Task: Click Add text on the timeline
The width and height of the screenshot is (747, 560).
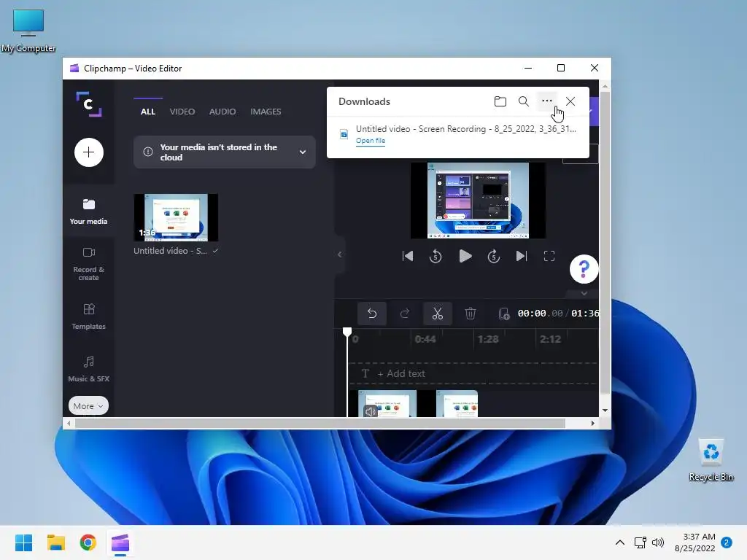Action: click(401, 374)
